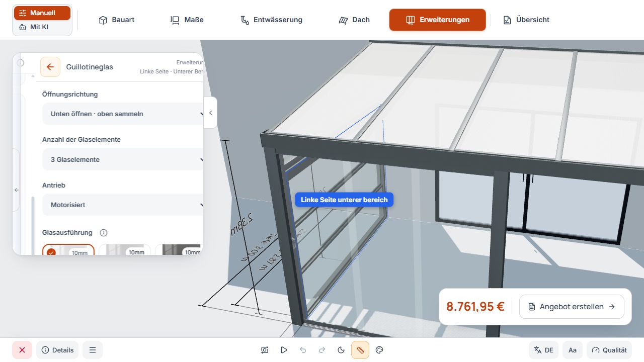The image size is (644, 362).
Task: Switch to Manuell mode
Action: point(42,13)
